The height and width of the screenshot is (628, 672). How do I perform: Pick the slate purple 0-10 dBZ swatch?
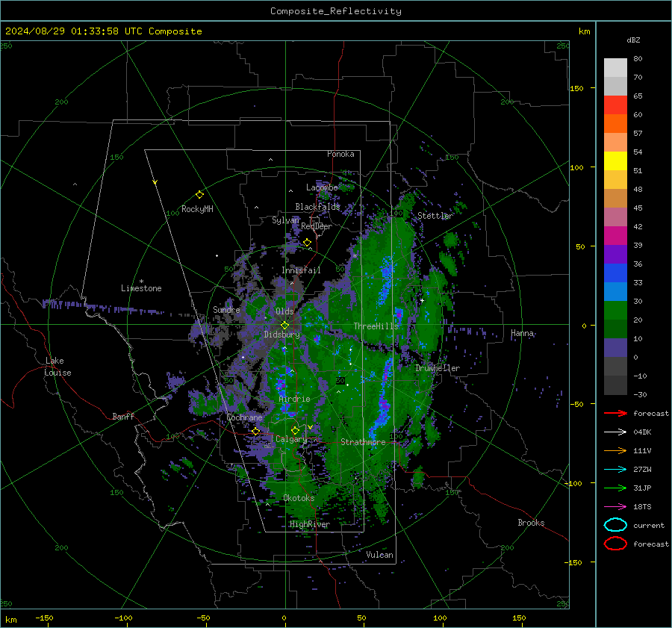[x=615, y=348]
